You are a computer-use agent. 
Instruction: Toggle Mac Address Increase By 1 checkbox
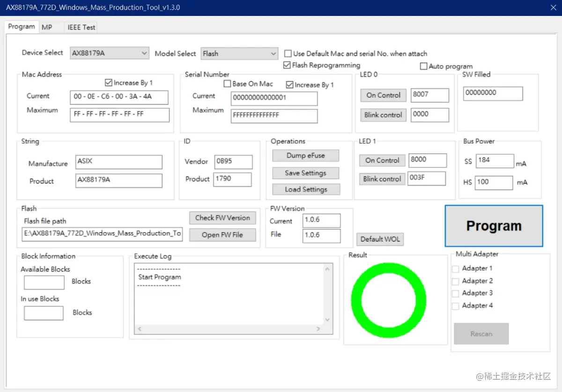click(x=109, y=83)
